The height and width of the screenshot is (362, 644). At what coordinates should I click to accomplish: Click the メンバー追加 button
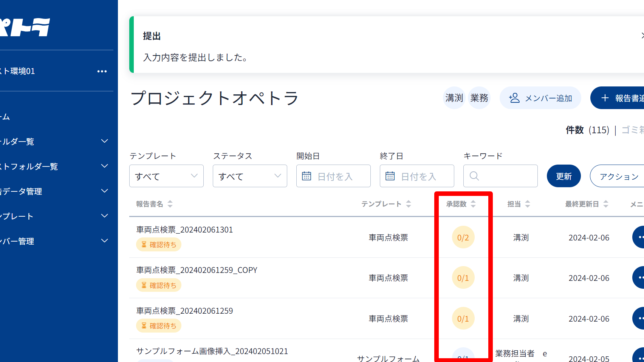click(x=540, y=98)
